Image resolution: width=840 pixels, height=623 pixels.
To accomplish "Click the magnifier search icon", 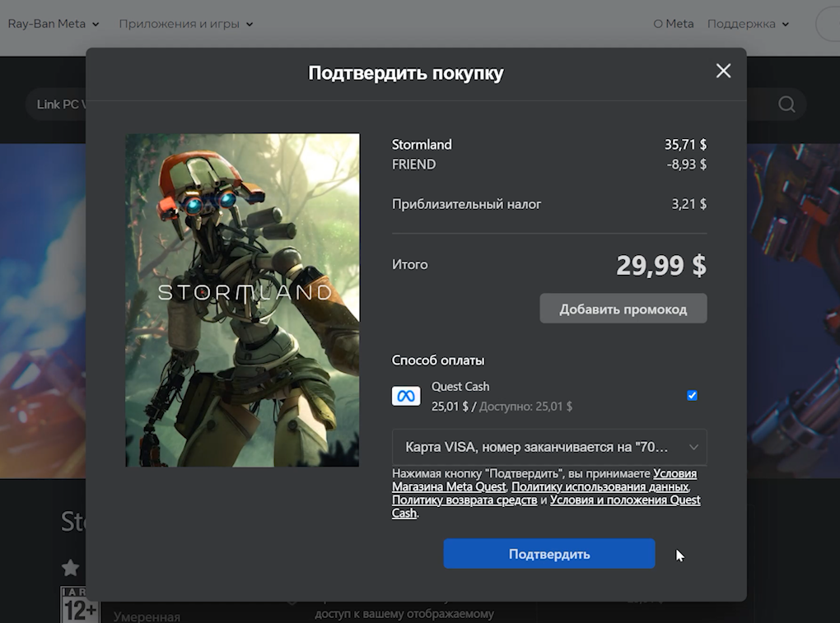I will [786, 105].
